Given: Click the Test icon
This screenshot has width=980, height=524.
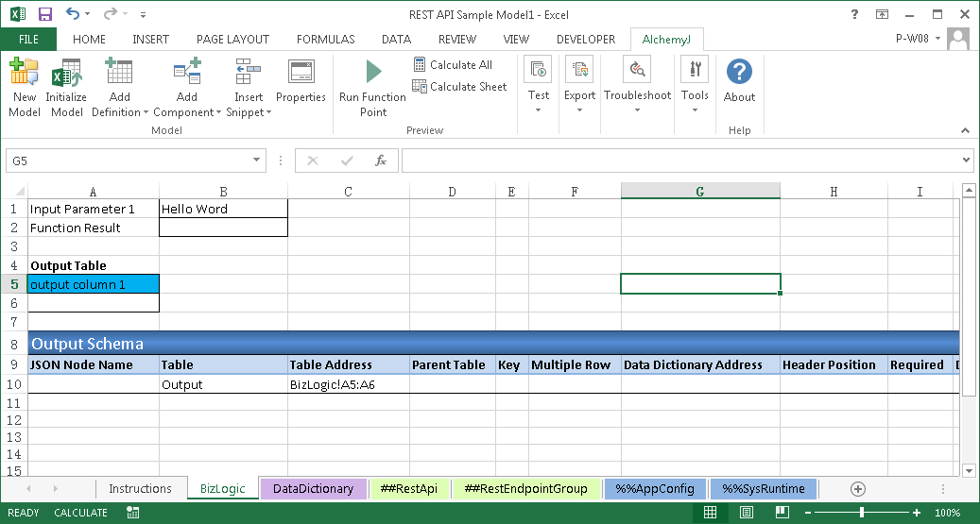Looking at the screenshot, I should [538, 70].
